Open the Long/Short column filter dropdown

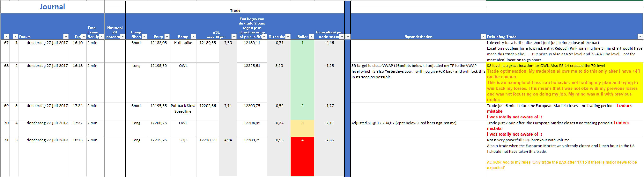click(x=144, y=36)
